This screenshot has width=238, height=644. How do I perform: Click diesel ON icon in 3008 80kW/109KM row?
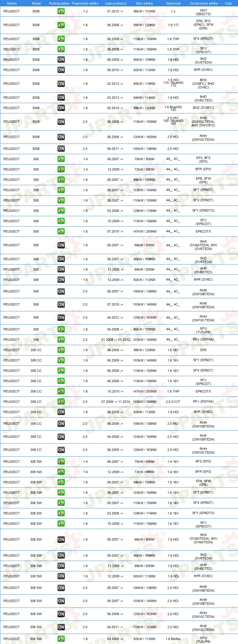[61, 60]
